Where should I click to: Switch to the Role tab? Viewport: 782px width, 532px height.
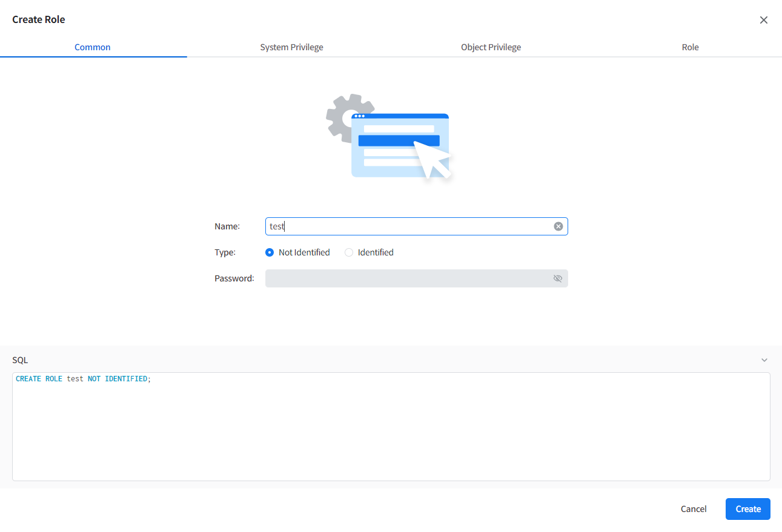pyautogui.click(x=690, y=47)
